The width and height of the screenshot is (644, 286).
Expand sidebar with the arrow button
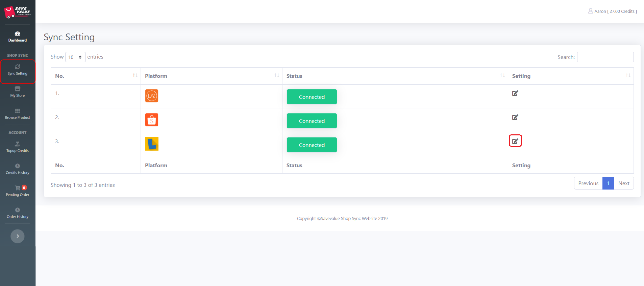(x=18, y=236)
